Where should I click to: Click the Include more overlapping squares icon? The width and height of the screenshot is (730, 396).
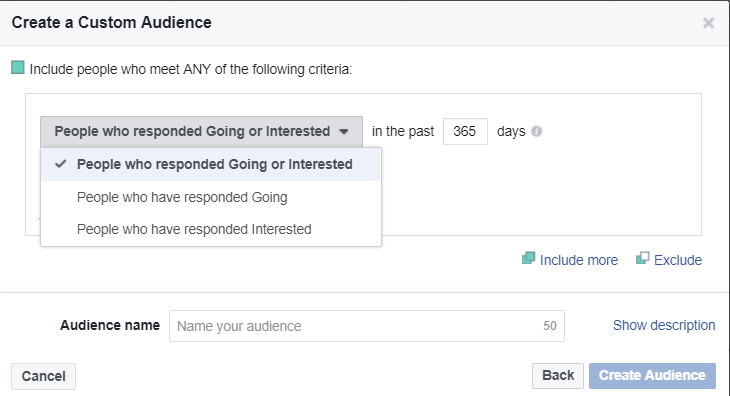[x=528, y=258]
